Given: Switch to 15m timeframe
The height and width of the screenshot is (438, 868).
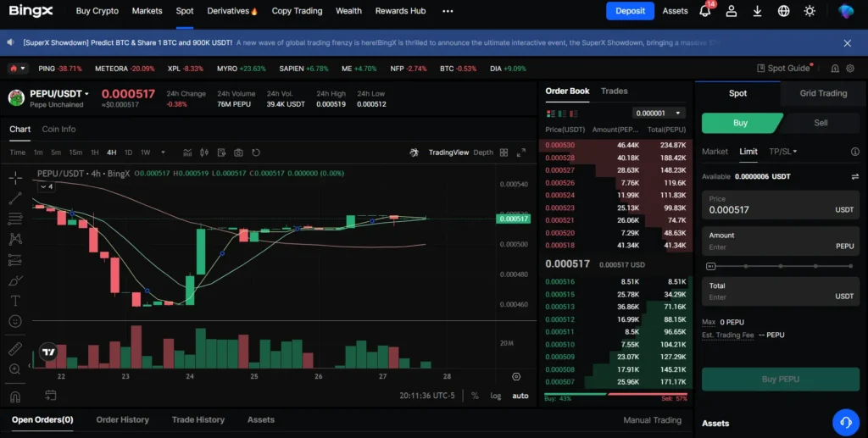Looking at the screenshot, I should pos(75,152).
